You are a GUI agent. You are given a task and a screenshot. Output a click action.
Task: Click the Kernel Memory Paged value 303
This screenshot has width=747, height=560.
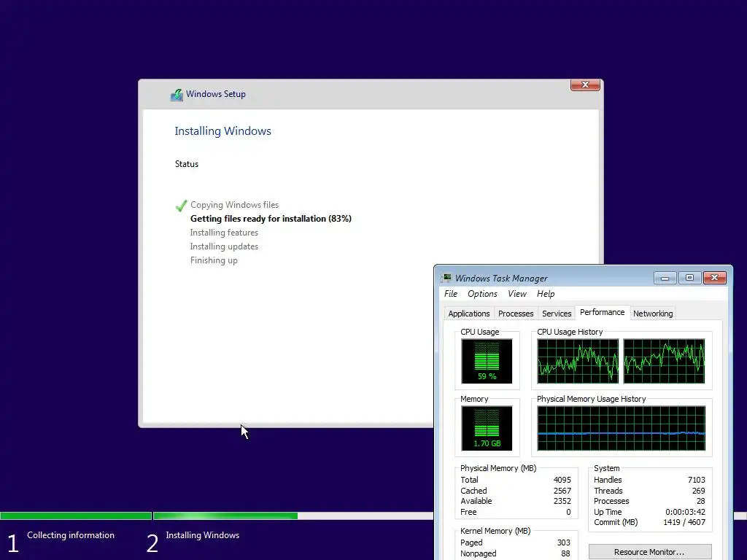564,542
